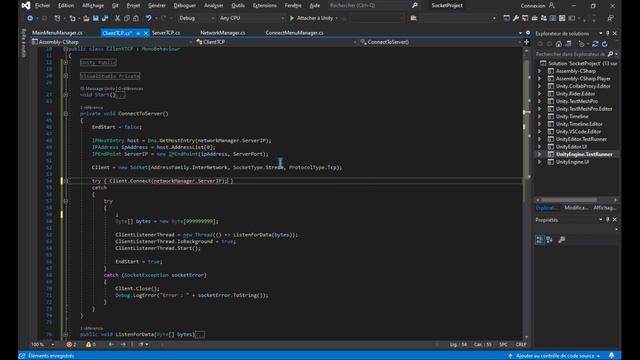Expand the Assembly-CSharp project node
Screen dimensions: 640x360
point(540,71)
